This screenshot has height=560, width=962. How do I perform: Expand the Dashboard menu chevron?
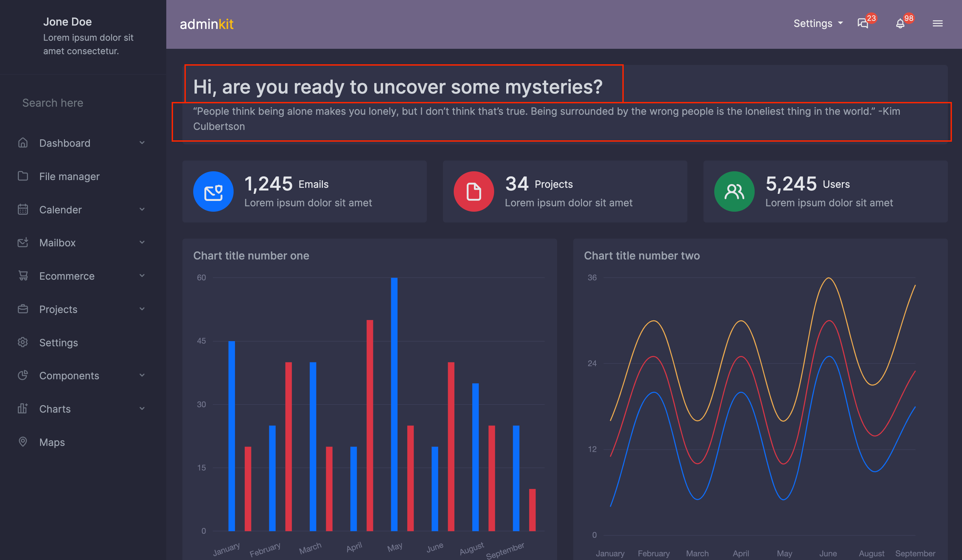[x=142, y=143]
